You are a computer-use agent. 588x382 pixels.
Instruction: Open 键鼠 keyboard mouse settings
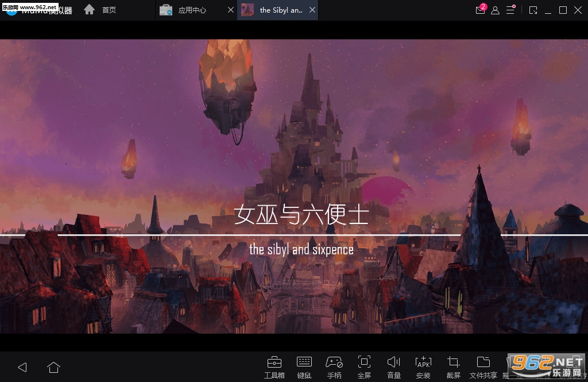pos(304,368)
